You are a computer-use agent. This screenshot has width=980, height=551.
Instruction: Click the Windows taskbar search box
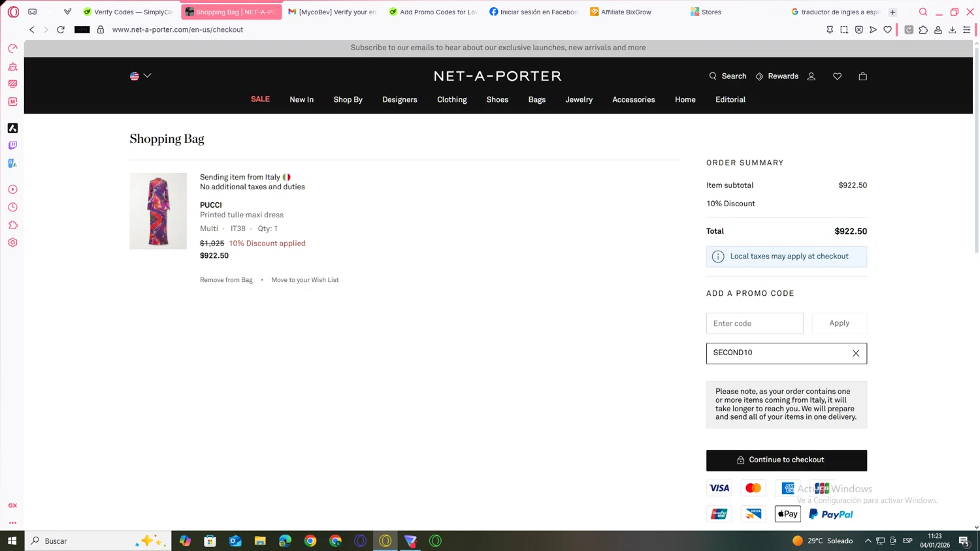coord(98,541)
